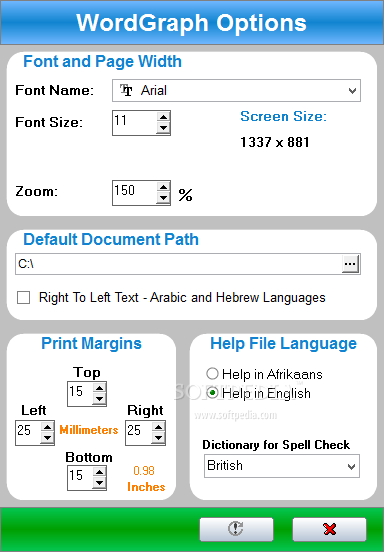Click the reset/apply clock icon button

tap(236, 529)
